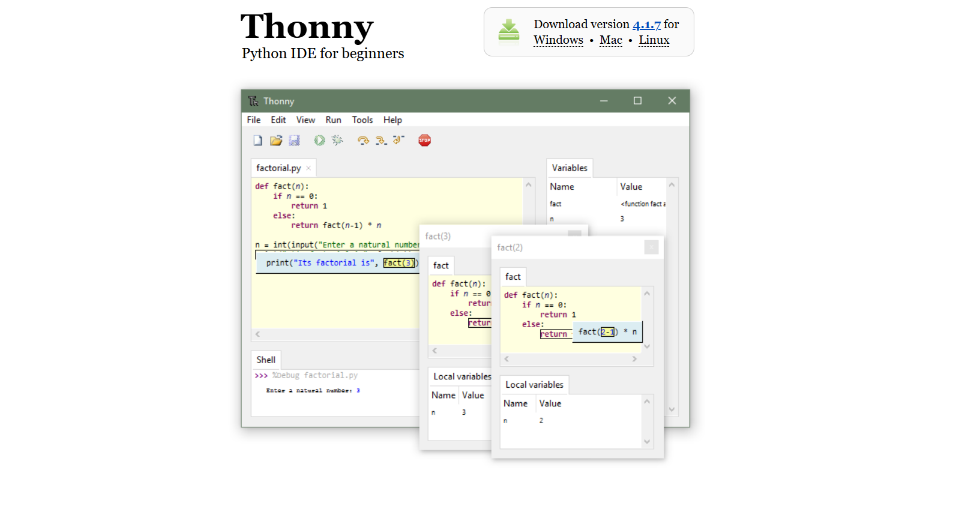
Task: Click 'def fact(n):' line in main editor
Action: click(x=281, y=187)
